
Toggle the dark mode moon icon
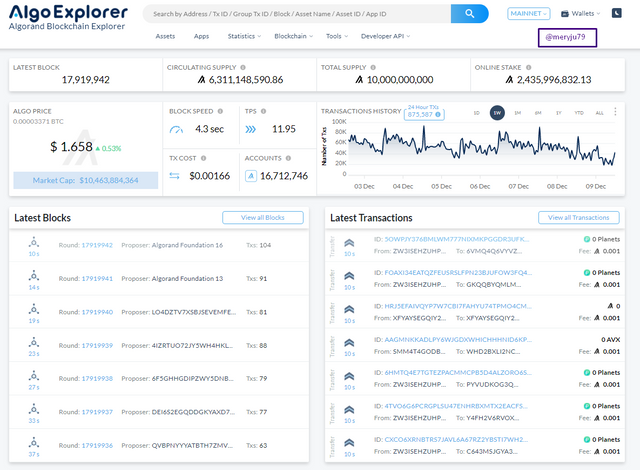coord(617,13)
